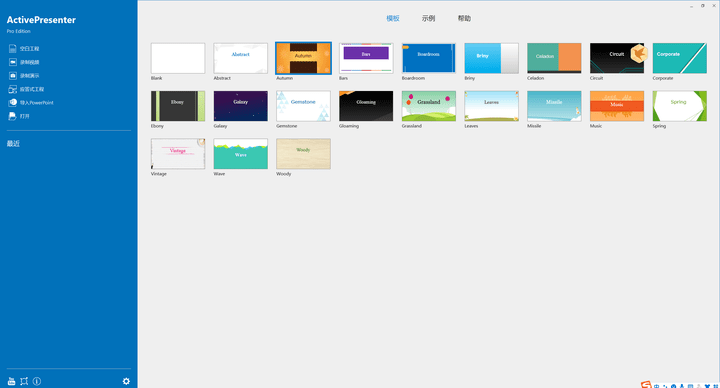Open settings with the gear icon
720x388 pixels.
tap(126, 381)
